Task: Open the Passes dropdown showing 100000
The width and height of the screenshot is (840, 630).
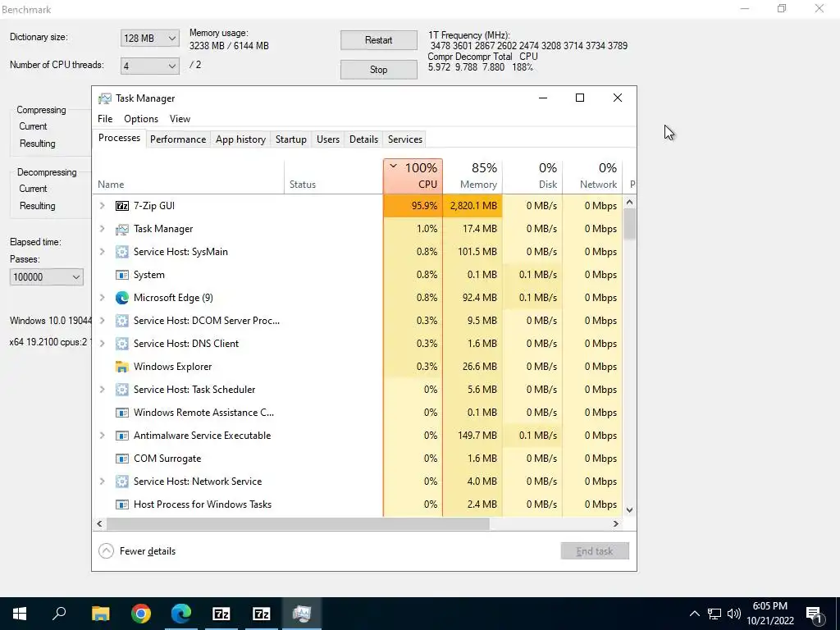Action: (x=47, y=277)
